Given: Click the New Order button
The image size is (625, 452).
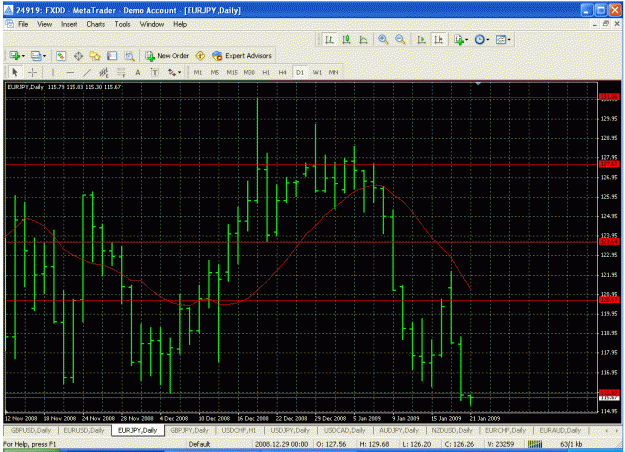Looking at the screenshot, I should point(167,56).
